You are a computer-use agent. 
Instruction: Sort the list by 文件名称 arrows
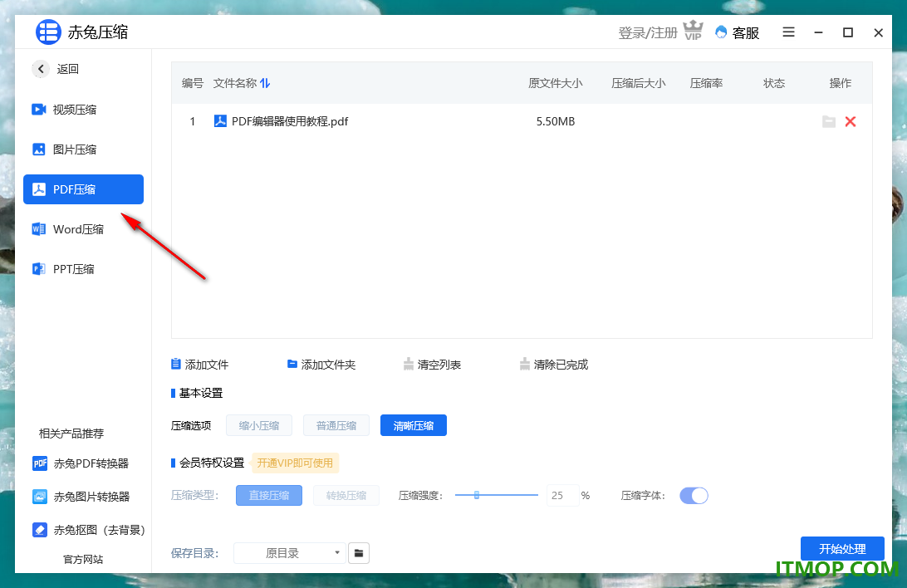click(x=265, y=83)
